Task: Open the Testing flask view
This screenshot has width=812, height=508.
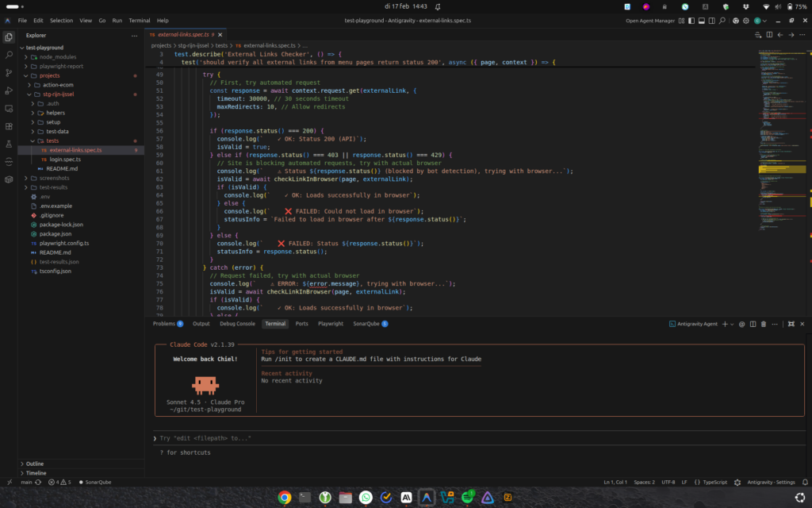Action: [9, 144]
